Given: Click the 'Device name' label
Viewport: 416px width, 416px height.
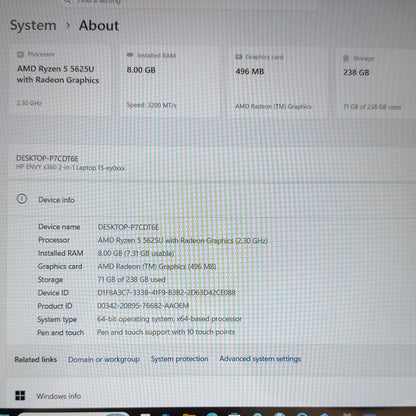Looking at the screenshot, I should coord(59,227).
